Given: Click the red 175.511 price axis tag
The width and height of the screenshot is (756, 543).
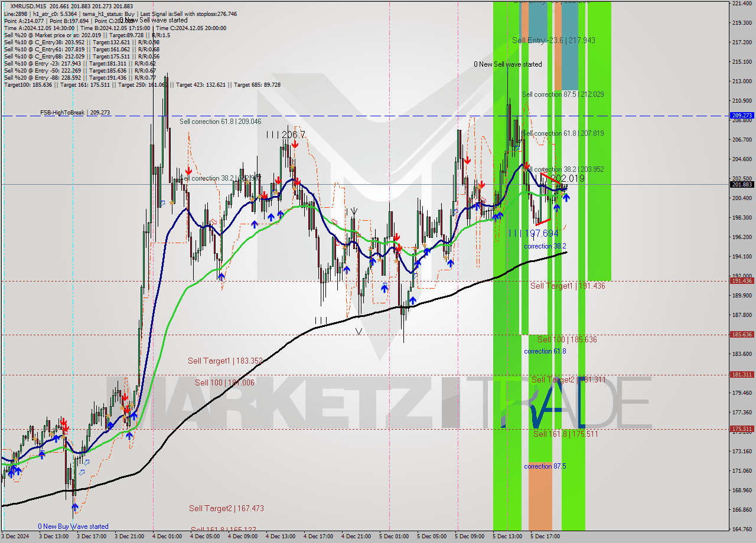Looking at the screenshot, I should point(742,429).
